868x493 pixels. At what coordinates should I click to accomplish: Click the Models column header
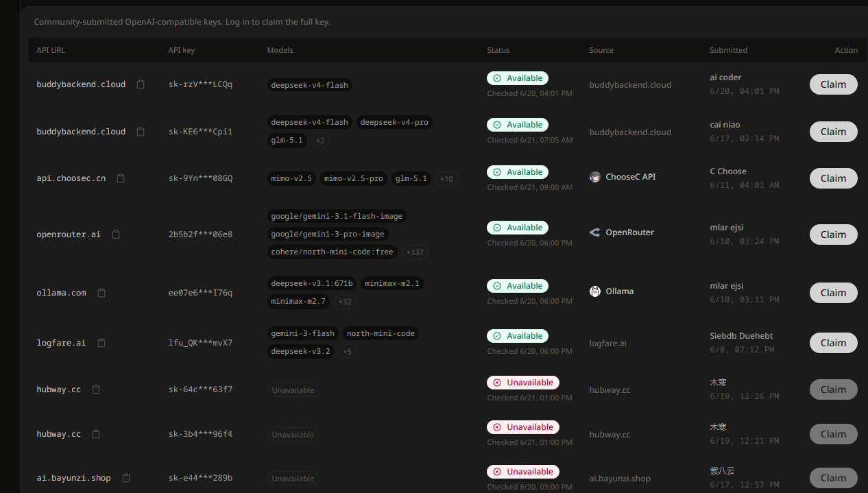click(x=280, y=50)
